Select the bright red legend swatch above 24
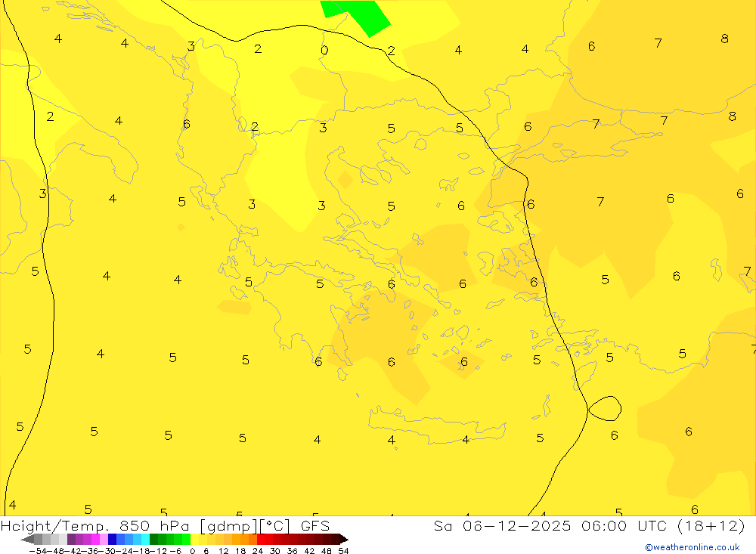The image size is (756, 554). coord(261,540)
